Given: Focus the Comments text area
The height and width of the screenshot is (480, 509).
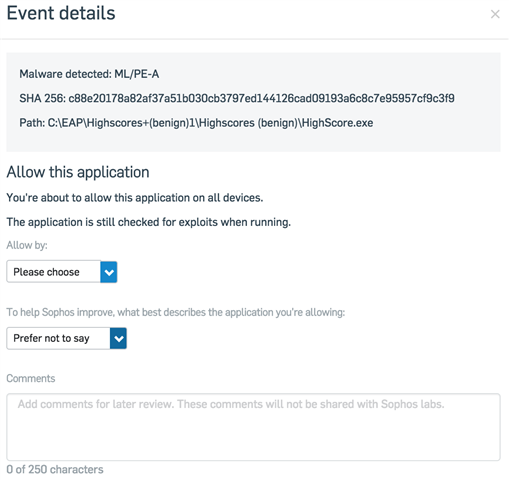Looking at the screenshot, I should (253, 427).
